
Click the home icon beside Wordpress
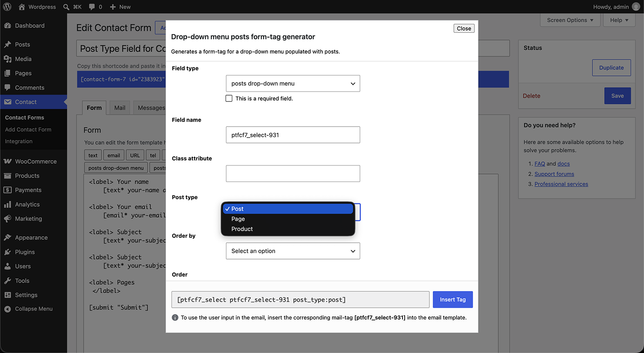(x=22, y=7)
